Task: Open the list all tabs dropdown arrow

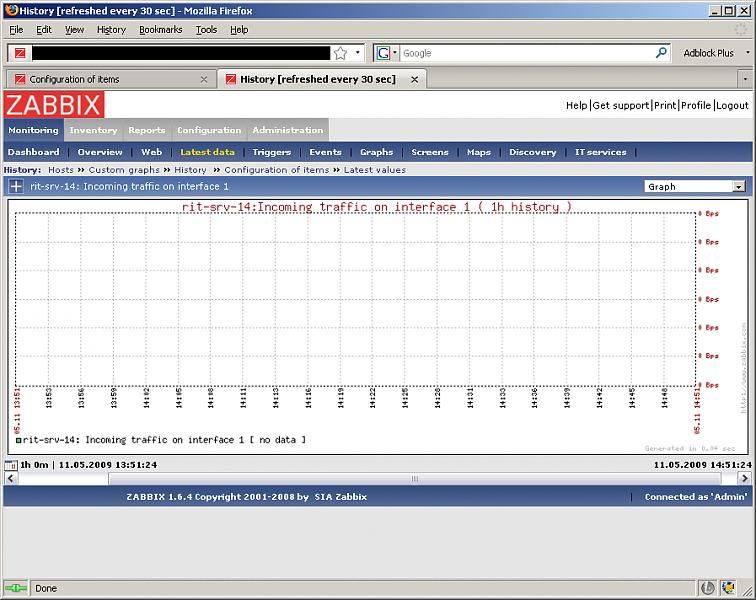Action: 745,79
